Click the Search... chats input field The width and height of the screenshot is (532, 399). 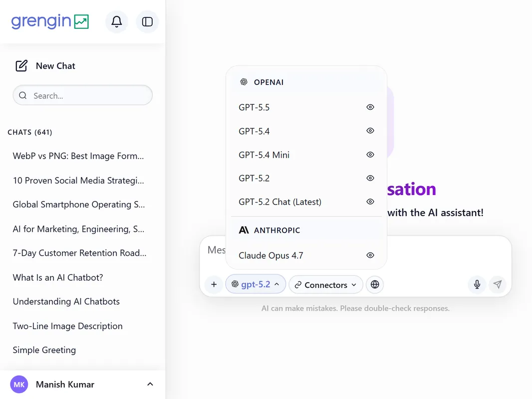point(83,95)
